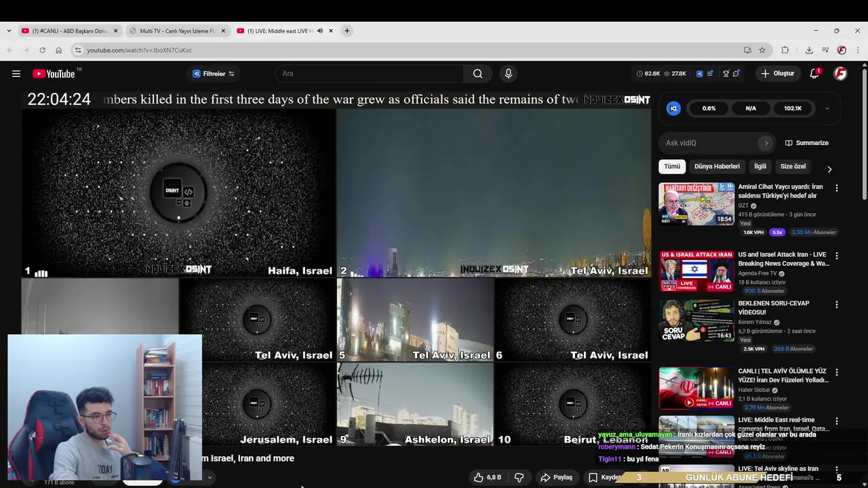Open browser downloads
Viewport: 868px width, 488px height.
point(809,50)
